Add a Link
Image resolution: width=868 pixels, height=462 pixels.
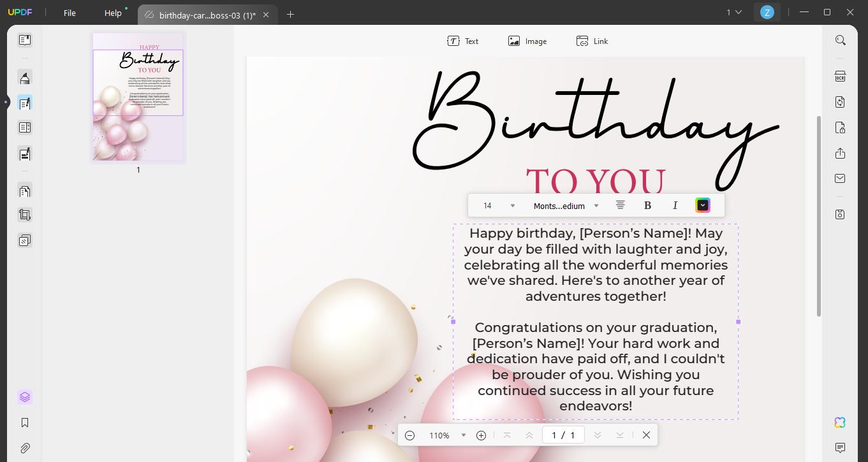(x=592, y=41)
